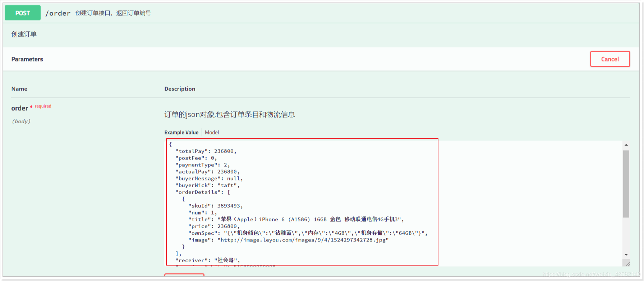Click the order parameter name
644x281 pixels.
click(x=19, y=108)
